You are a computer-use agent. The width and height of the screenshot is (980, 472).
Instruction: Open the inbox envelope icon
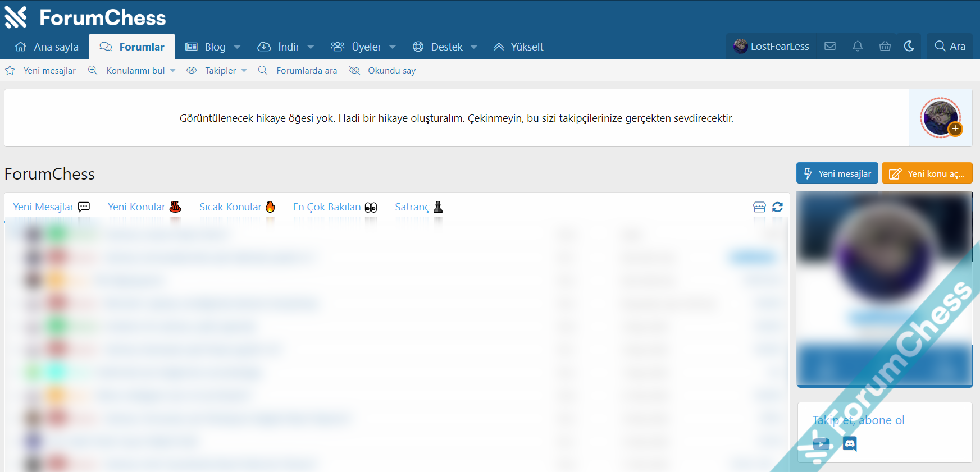point(829,47)
